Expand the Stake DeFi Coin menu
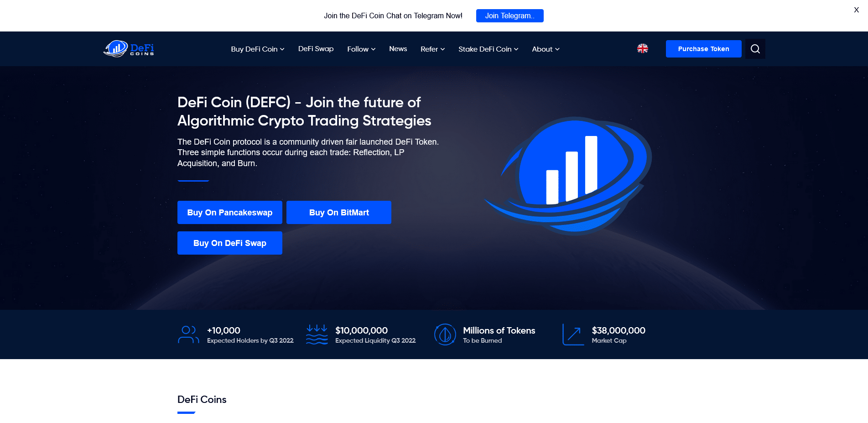The width and height of the screenshot is (868, 423). 489,49
